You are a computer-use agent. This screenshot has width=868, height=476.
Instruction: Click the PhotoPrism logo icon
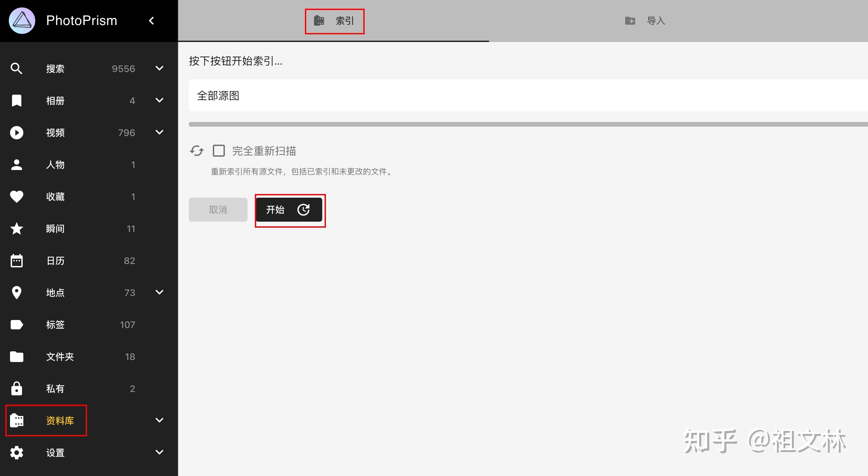[22, 21]
